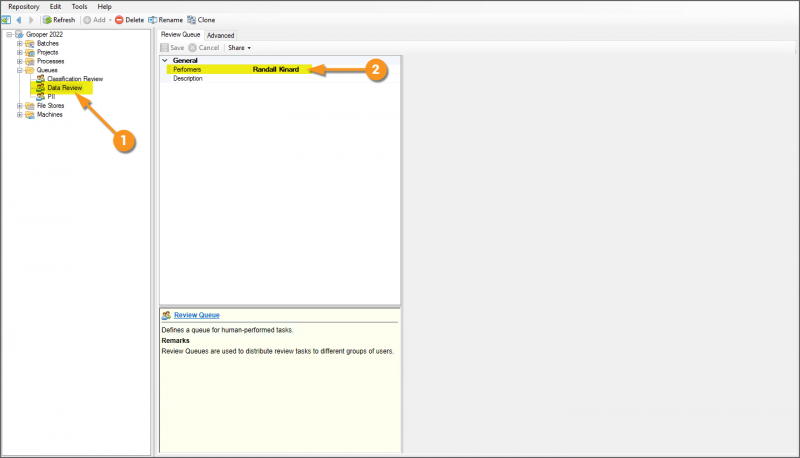Collapse the General property group

[165, 60]
